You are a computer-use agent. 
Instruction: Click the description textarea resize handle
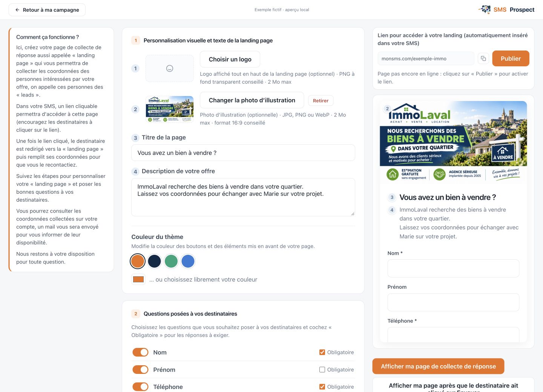353,214
